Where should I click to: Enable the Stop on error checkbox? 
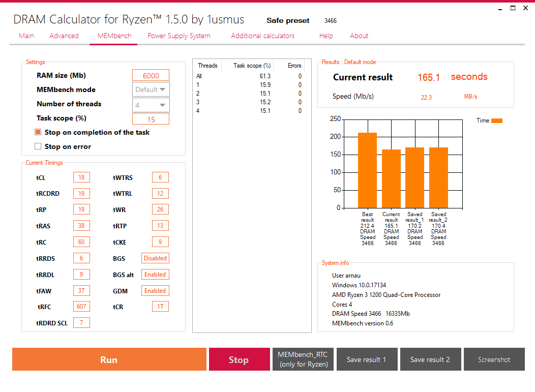coord(38,146)
